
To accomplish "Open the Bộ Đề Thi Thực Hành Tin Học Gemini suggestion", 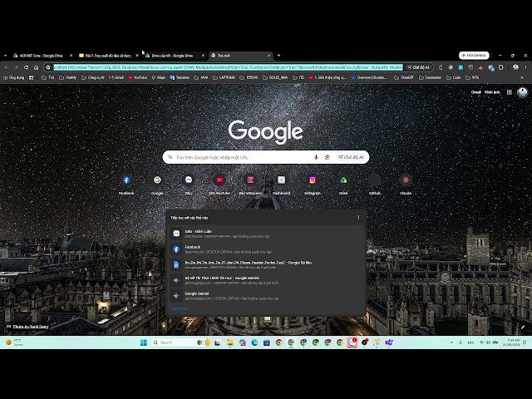I will (266, 280).
